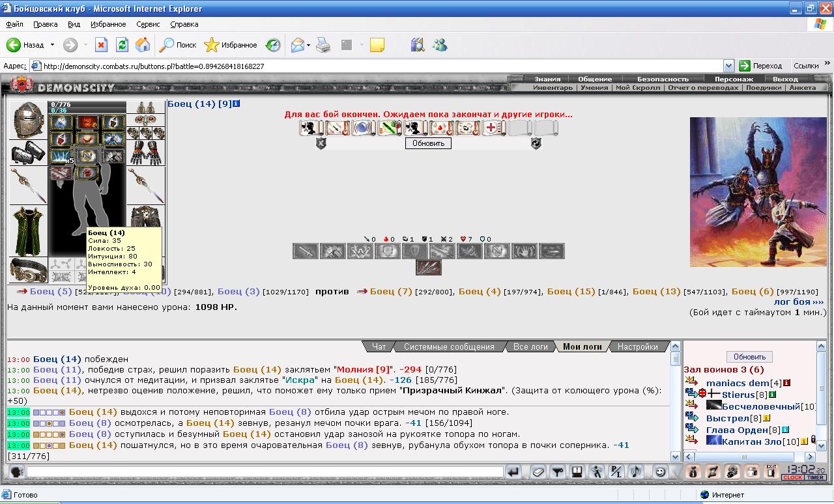This screenshot has width=834, height=504.
Task: Click the running figure icon in chat bar
Action: point(596,472)
